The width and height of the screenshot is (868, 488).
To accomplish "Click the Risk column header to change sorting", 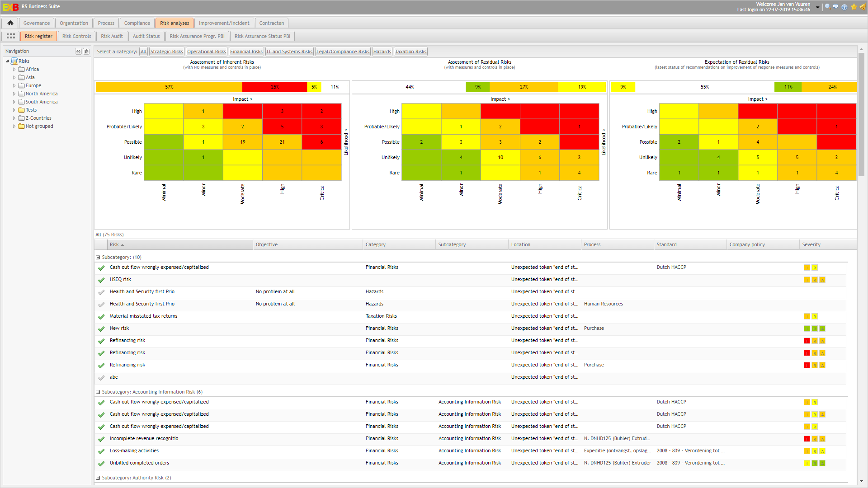I will point(114,244).
